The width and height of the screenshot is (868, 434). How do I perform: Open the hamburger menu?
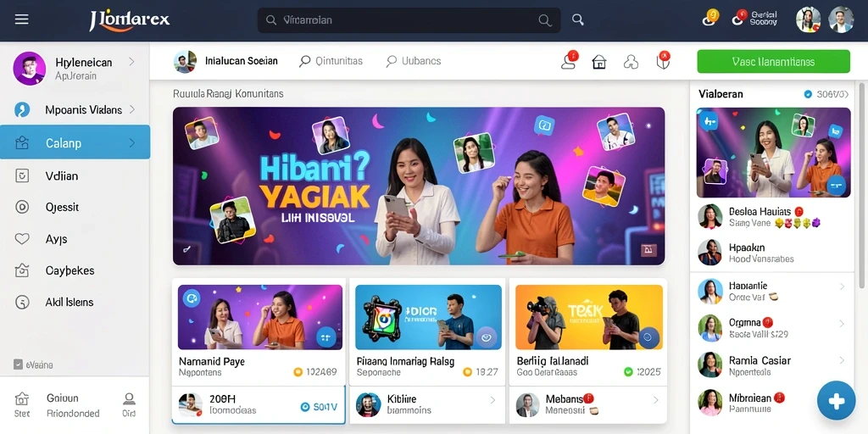pyautogui.click(x=21, y=20)
